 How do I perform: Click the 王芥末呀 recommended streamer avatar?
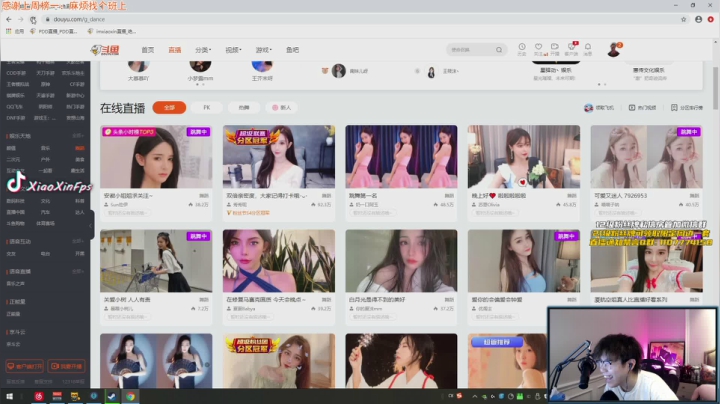tap(262, 66)
